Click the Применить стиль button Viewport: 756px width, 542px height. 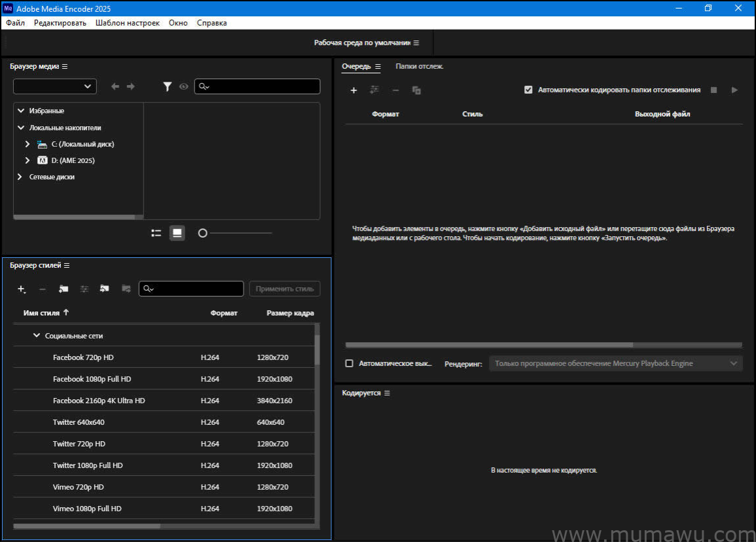pos(284,289)
